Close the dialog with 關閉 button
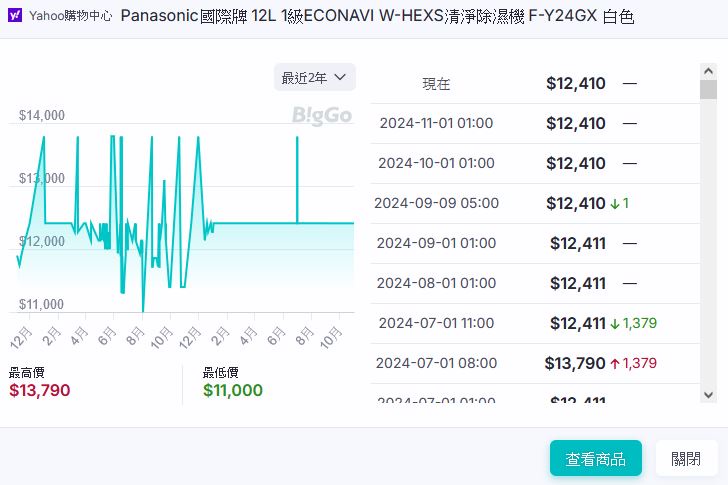728x485 pixels. click(x=686, y=459)
